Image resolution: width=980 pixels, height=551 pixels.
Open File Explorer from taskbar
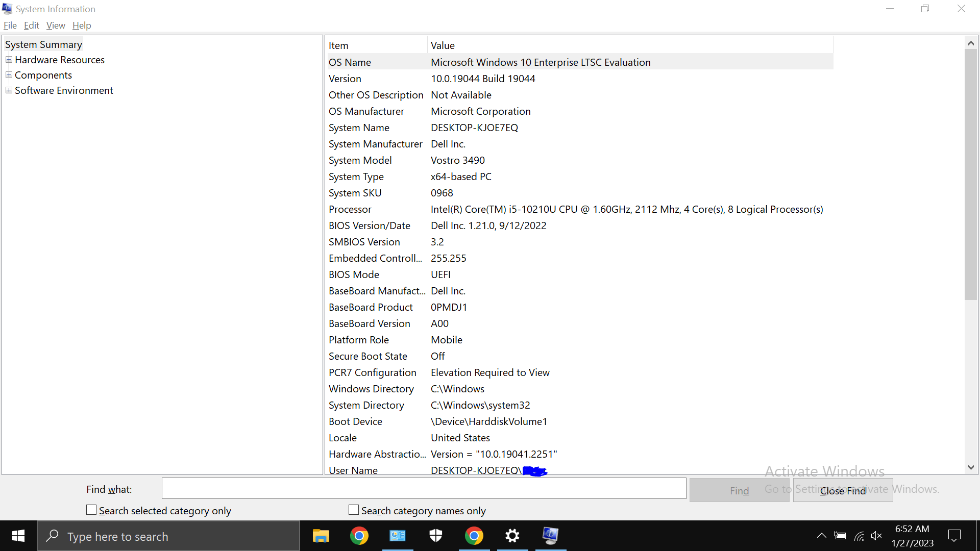[321, 536]
